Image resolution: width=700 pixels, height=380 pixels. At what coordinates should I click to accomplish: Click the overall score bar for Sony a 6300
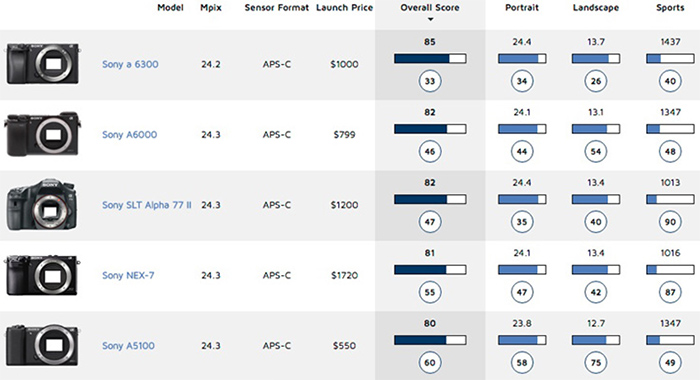pyautogui.click(x=430, y=58)
